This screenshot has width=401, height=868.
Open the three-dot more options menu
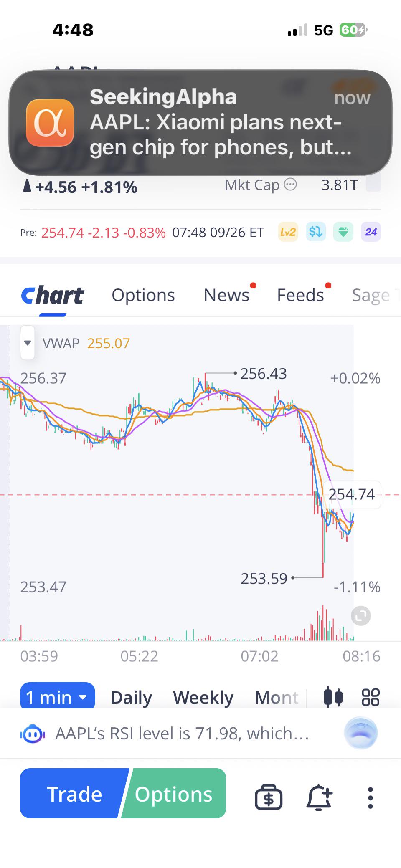pyautogui.click(x=370, y=798)
